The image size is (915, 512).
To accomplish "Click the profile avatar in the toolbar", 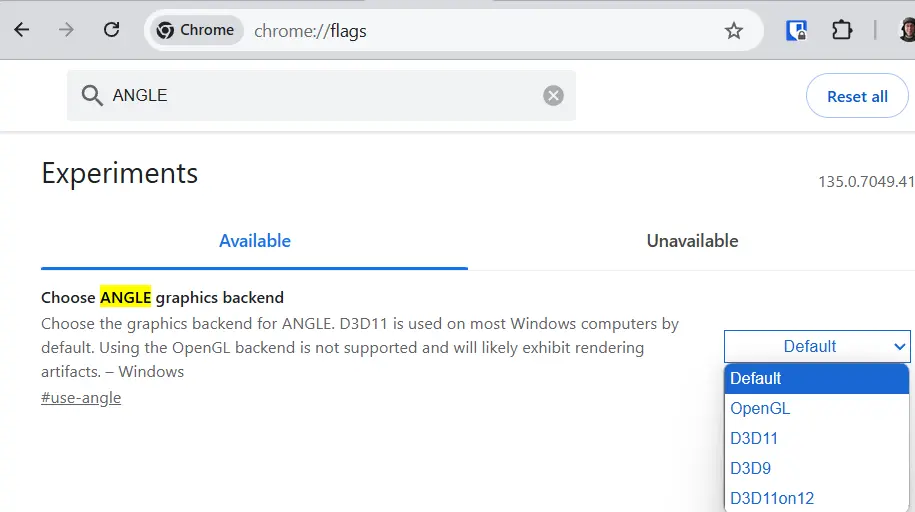I will (906, 31).
